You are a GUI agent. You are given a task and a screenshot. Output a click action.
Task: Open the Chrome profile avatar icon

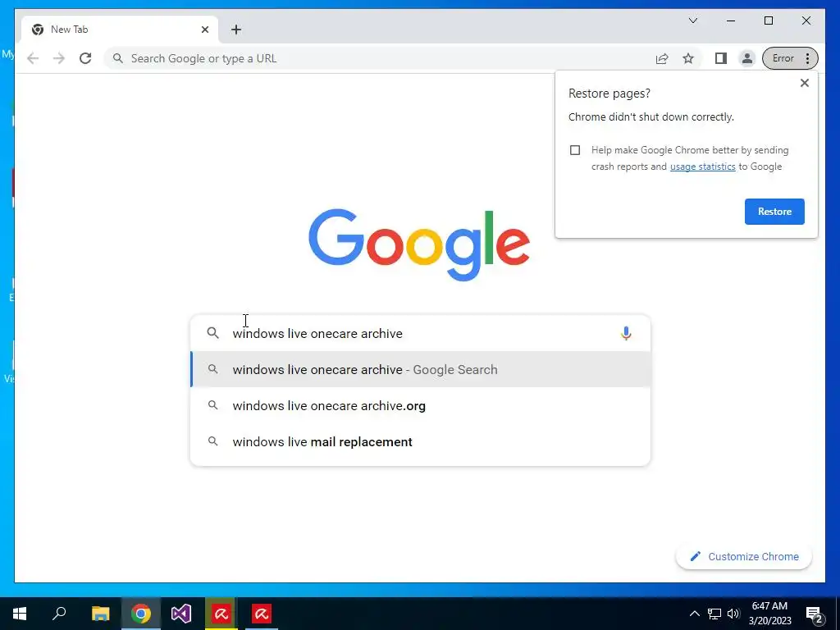[746, 58]
